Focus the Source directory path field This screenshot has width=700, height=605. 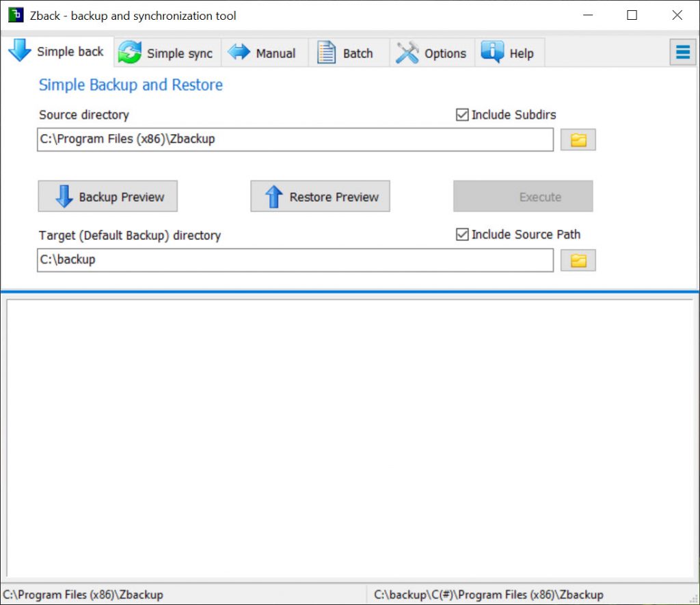coord(295,139)
